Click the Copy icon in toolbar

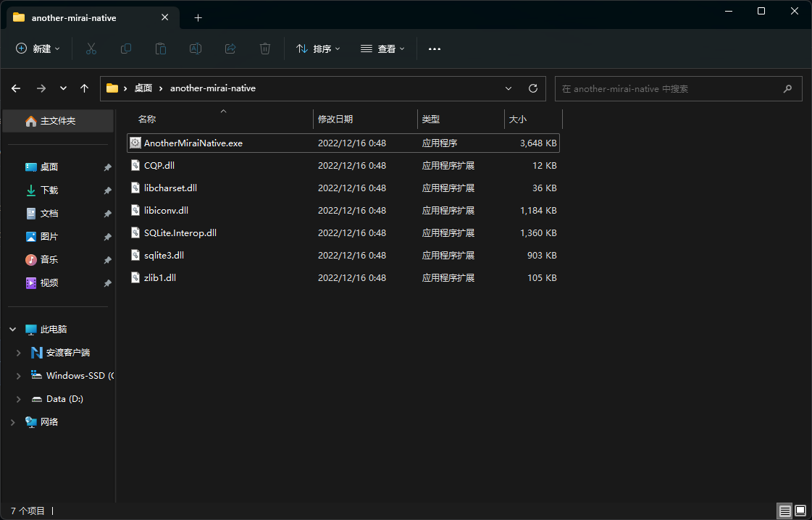pos(126,49)
